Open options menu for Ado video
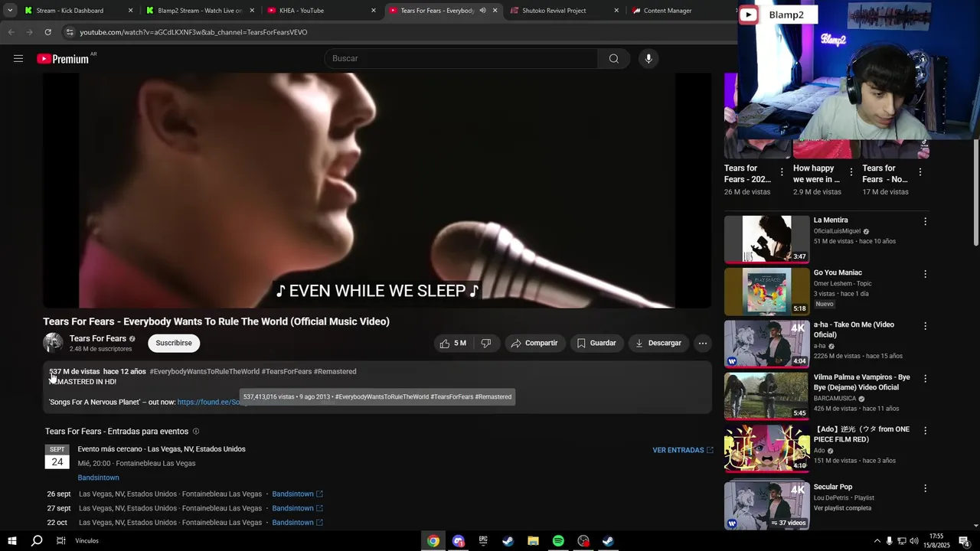 pyautogui.click(x=925, y=431)
